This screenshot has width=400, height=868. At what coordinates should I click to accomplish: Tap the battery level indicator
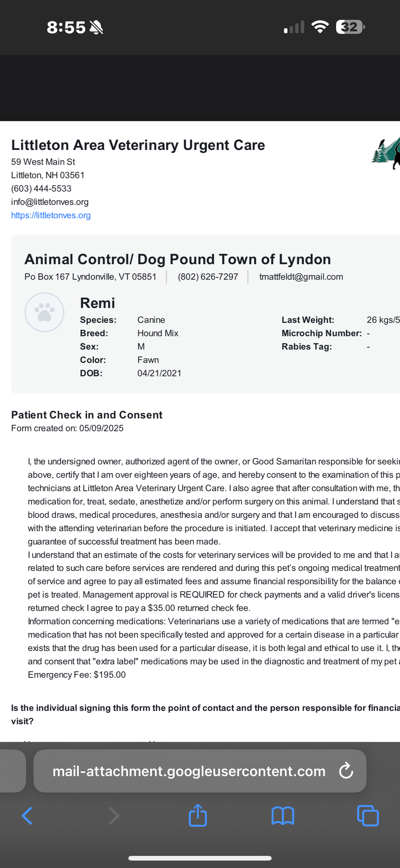click(350, 27)
